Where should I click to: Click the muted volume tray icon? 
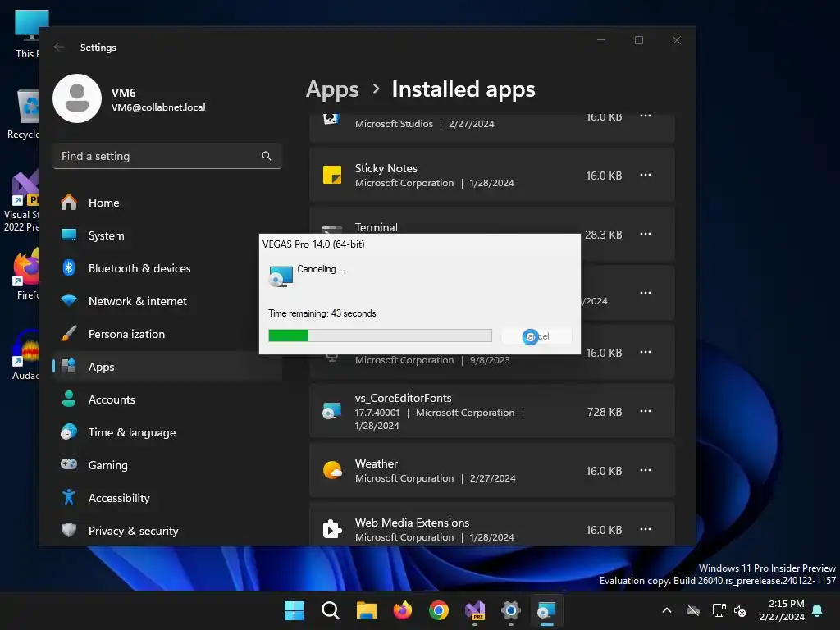(741, 610)
